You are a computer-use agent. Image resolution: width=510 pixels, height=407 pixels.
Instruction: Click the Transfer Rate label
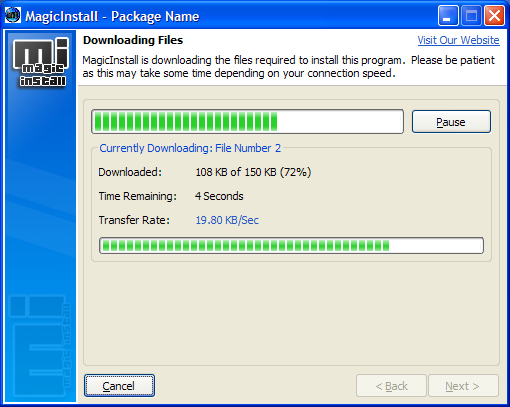pyautogui.click(x=134, y=220)
